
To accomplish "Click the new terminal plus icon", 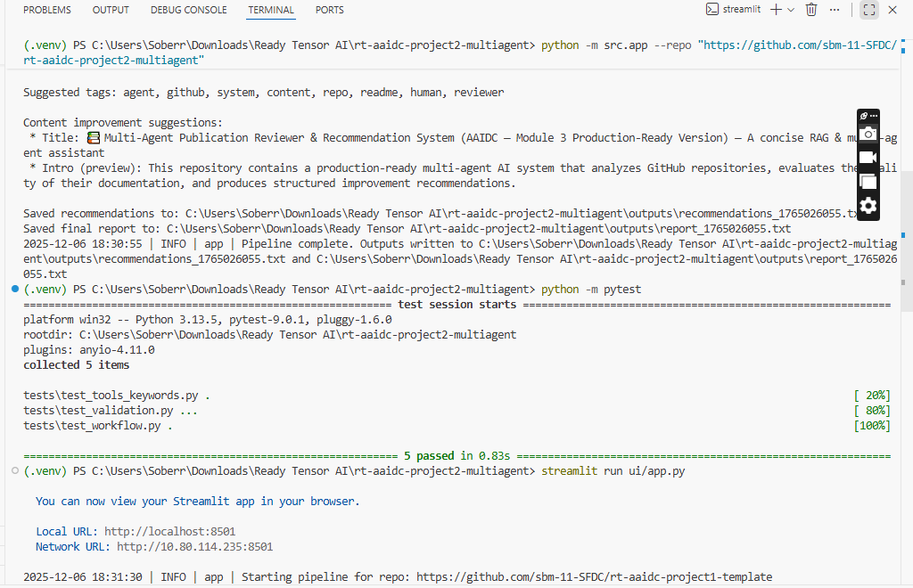I will click(777, 10).
